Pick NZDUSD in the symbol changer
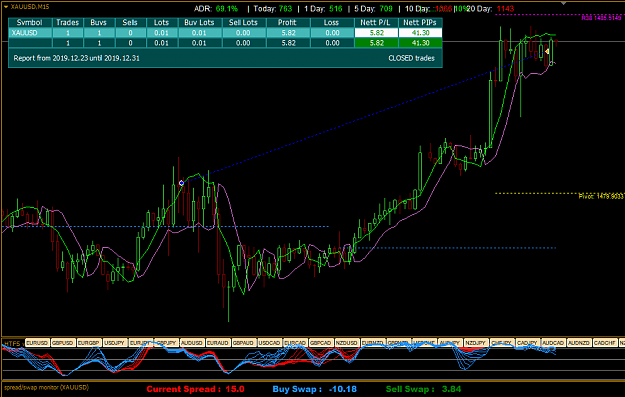The width and height of the screenshot is (625, 397). click(347, 343)
